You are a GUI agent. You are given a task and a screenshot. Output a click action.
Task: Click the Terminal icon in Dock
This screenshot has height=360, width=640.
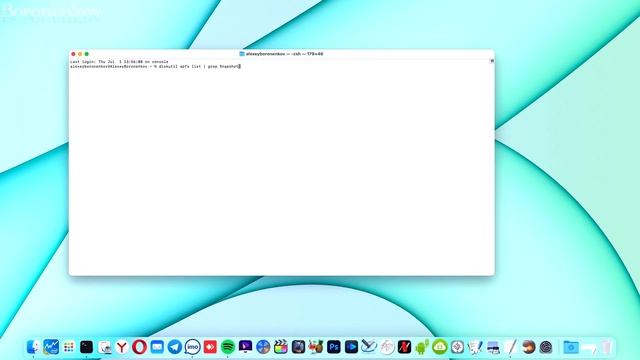pos(87,347)
